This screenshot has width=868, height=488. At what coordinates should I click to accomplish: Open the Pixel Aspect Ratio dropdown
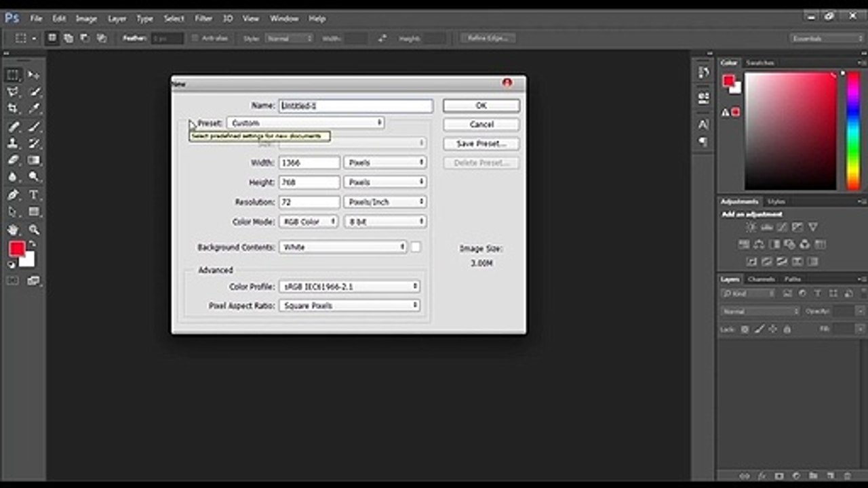349,306
